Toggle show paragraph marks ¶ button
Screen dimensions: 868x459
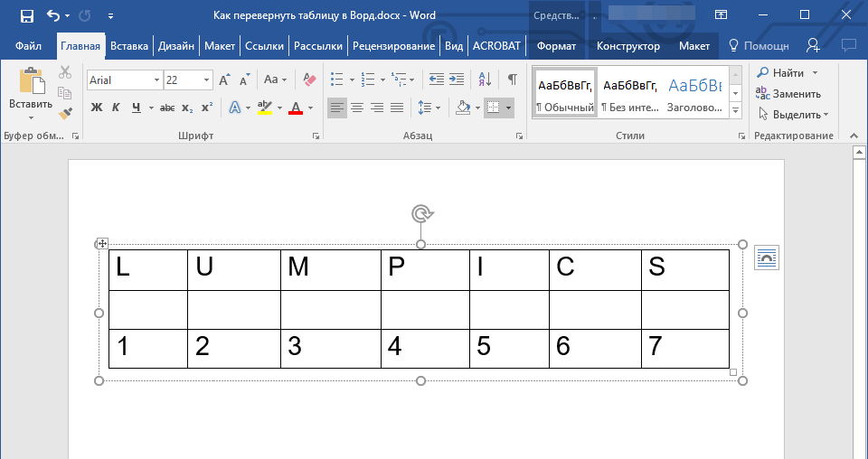[512, 80]
